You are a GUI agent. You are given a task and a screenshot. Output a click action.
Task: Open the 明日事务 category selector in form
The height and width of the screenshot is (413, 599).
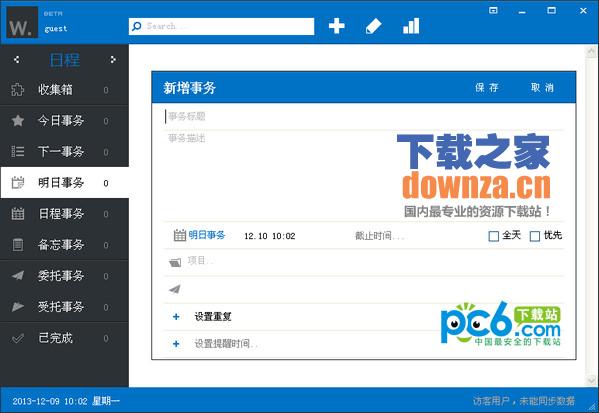click(x=207, y=235)
